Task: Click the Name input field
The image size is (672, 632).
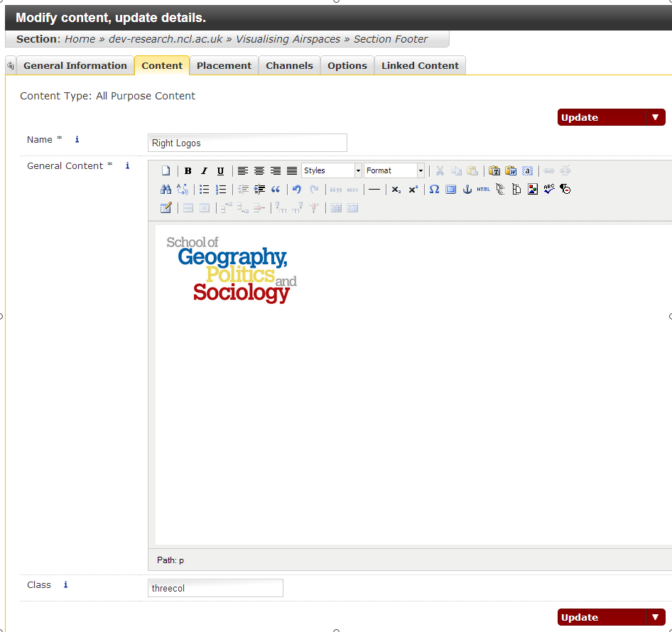Action: (247, 143)
